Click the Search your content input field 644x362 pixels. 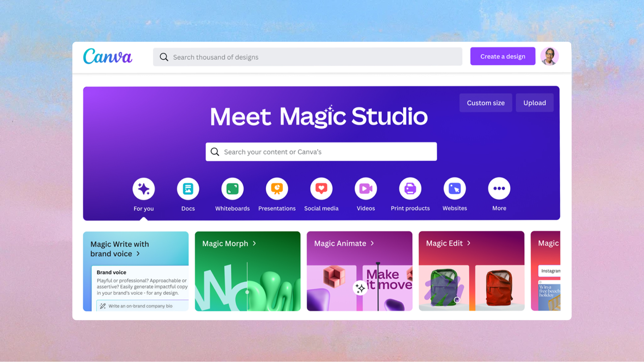tap(321, 152)
